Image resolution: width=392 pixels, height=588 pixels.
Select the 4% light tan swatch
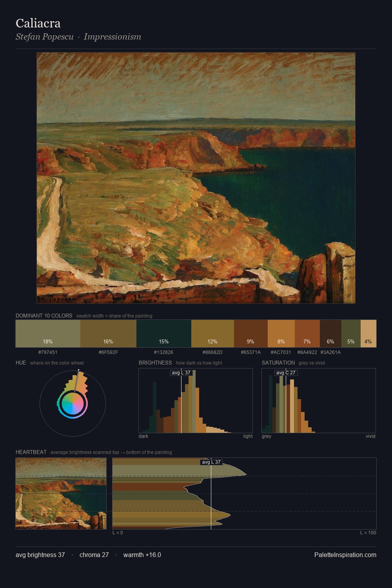(368, 334)
